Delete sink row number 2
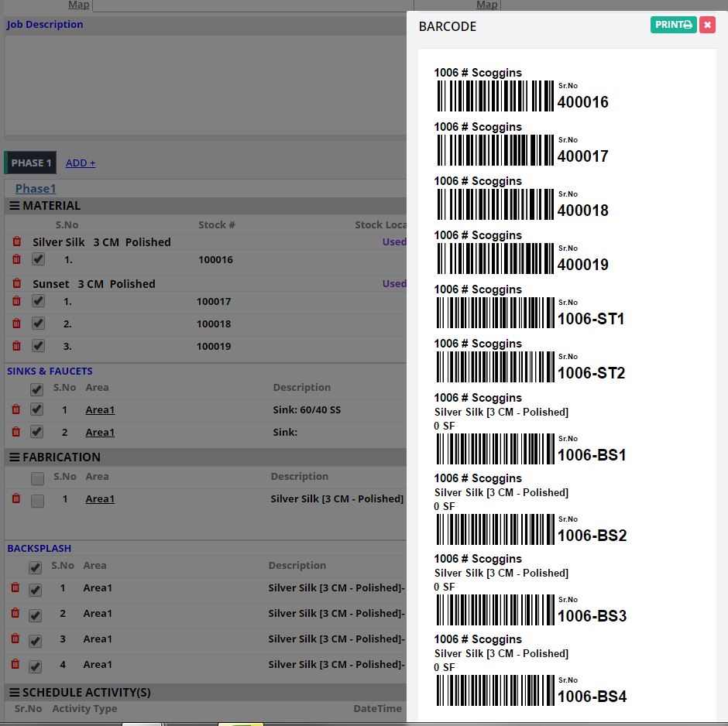Image resolution: width=728 pixels, height=726 pixels. tap(15, 431)
